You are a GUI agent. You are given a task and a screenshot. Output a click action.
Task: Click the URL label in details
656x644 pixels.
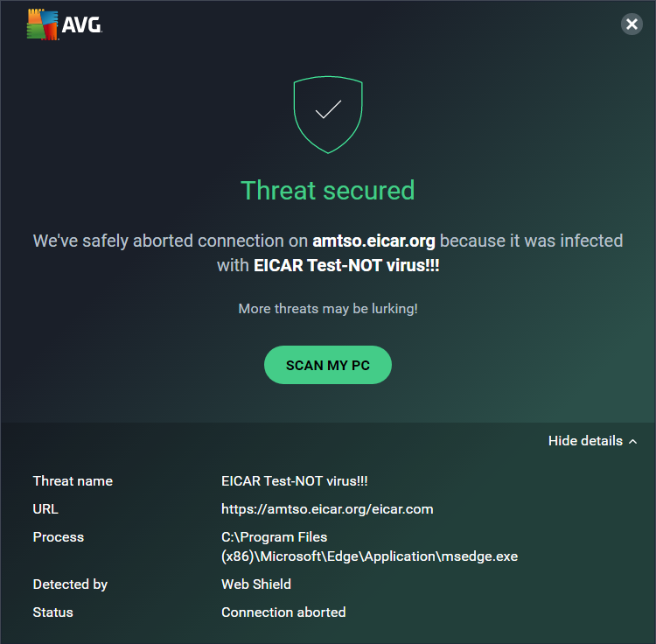pos(45,509)
